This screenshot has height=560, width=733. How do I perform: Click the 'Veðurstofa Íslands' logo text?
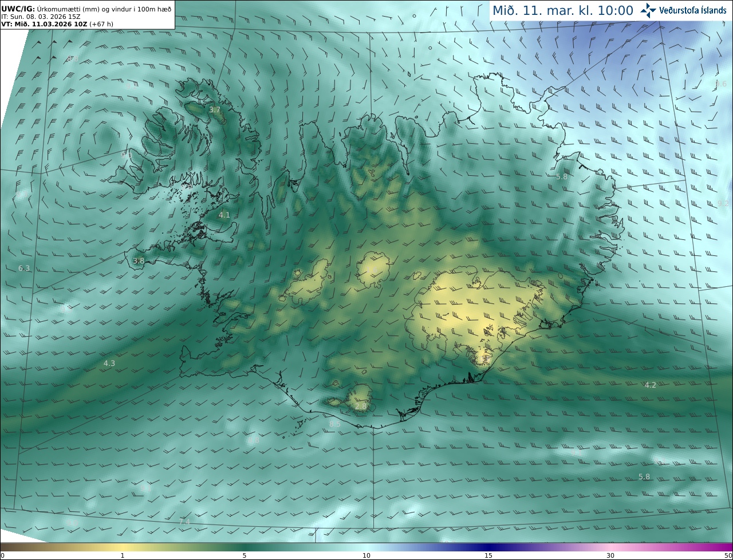693,10
